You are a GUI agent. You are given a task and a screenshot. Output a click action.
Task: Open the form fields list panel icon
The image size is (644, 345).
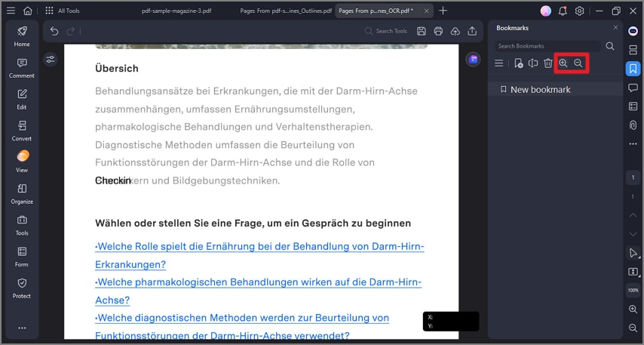(633, 106)
